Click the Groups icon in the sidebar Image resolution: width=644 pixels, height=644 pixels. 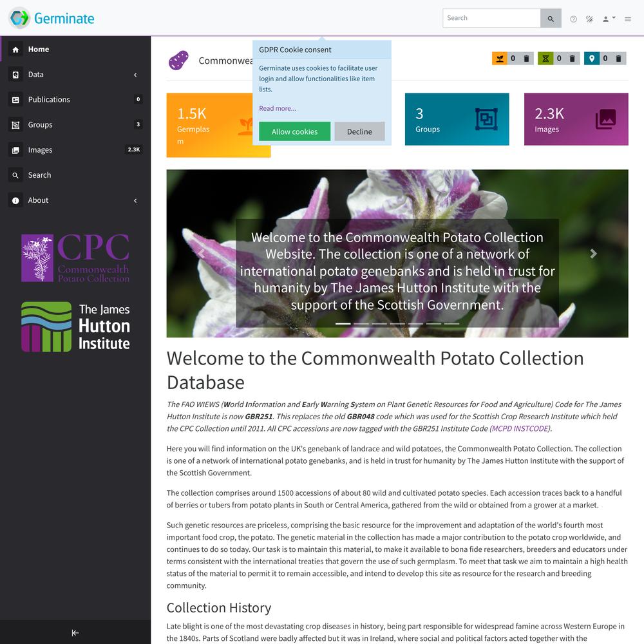[15, 125]
